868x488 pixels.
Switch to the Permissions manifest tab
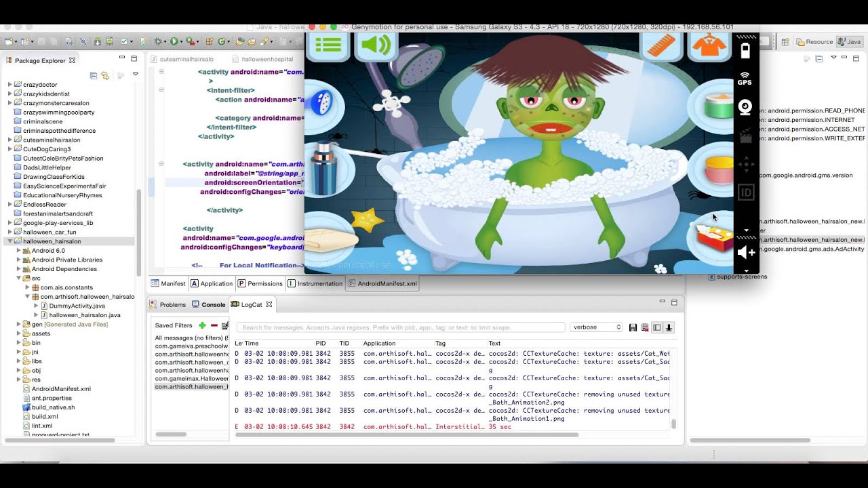[x=260, y=283]
